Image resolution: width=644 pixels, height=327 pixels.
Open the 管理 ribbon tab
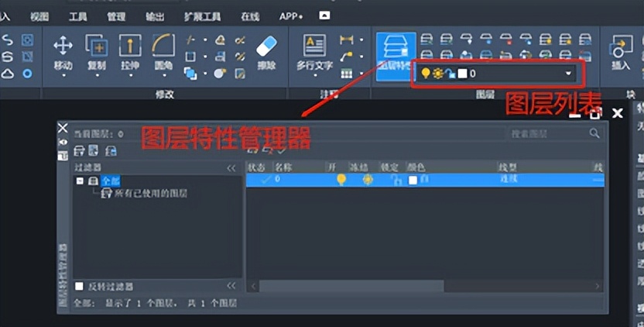[116, 16]
